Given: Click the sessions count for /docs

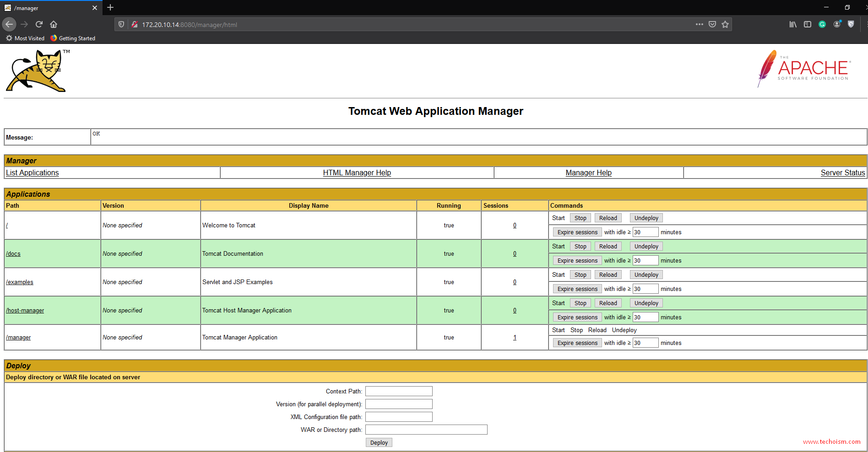Looking at the screenshot, I should pyautogui.click(x=515, y=253).
